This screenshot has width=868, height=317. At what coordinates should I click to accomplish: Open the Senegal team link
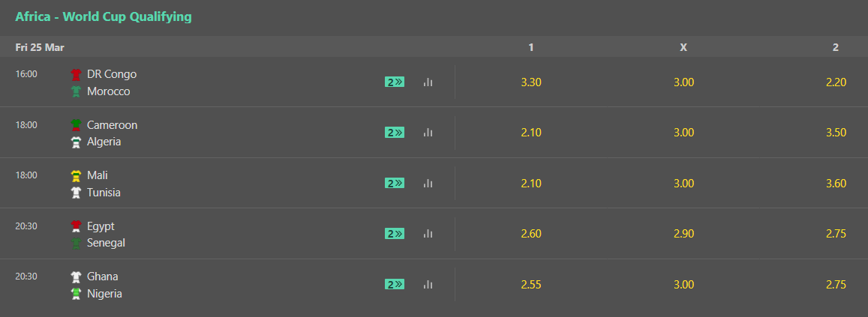coord(107,243)
